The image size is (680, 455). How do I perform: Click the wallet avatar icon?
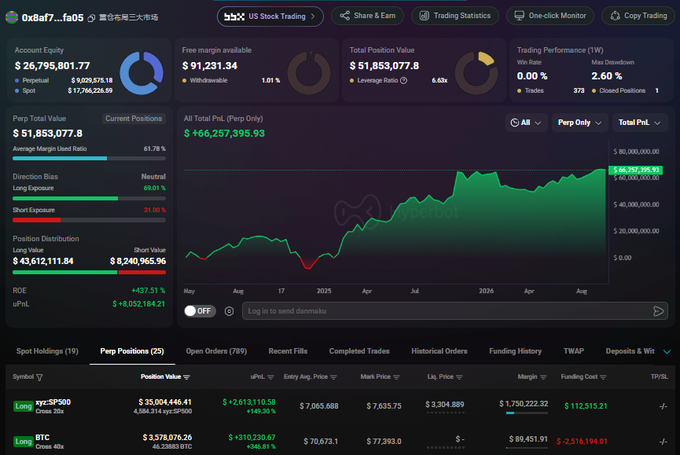pos(11,17)
